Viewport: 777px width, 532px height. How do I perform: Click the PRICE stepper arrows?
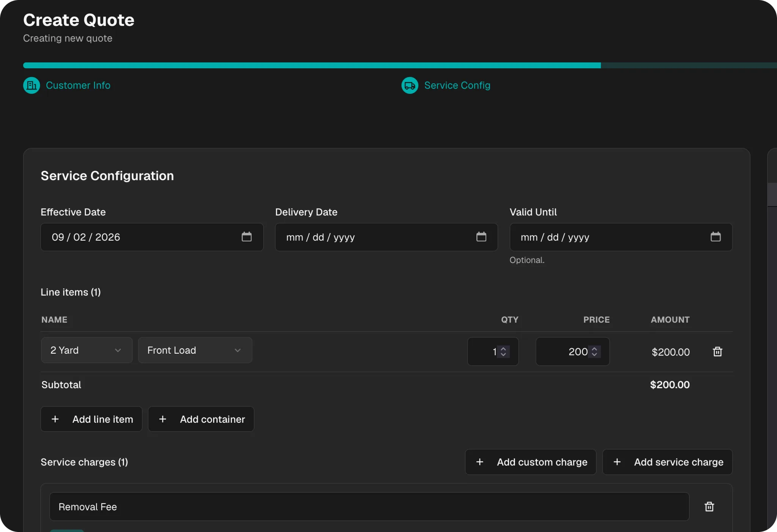595,352
